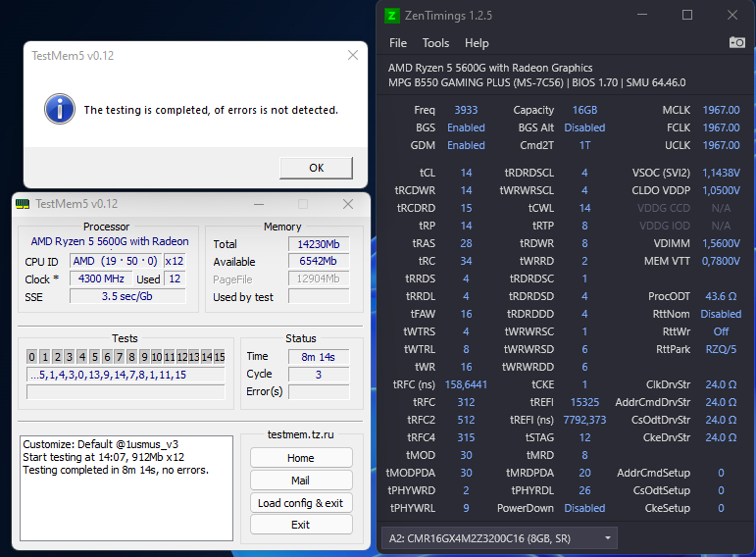Click the VDIMM value 1,5600V
The width and height of the screenshot is (756, 557).
pos(721,243)
